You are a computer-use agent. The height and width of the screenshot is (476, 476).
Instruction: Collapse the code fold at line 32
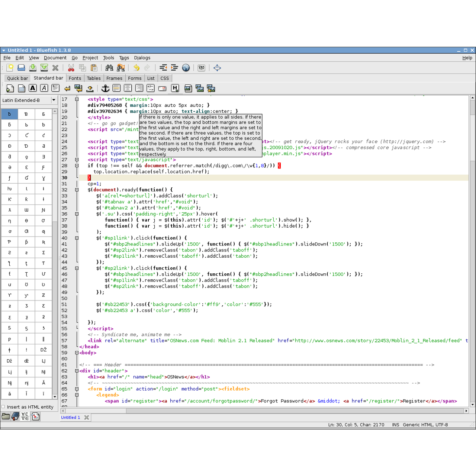point(77,190)
